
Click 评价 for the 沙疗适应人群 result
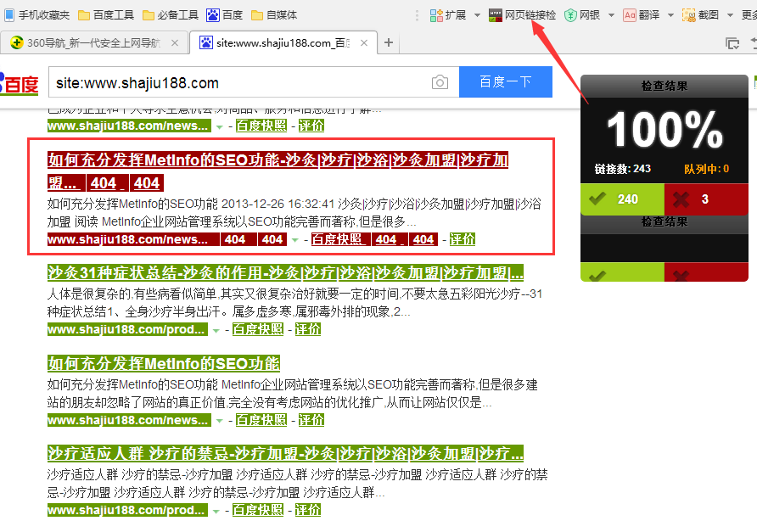click(307, 510)
